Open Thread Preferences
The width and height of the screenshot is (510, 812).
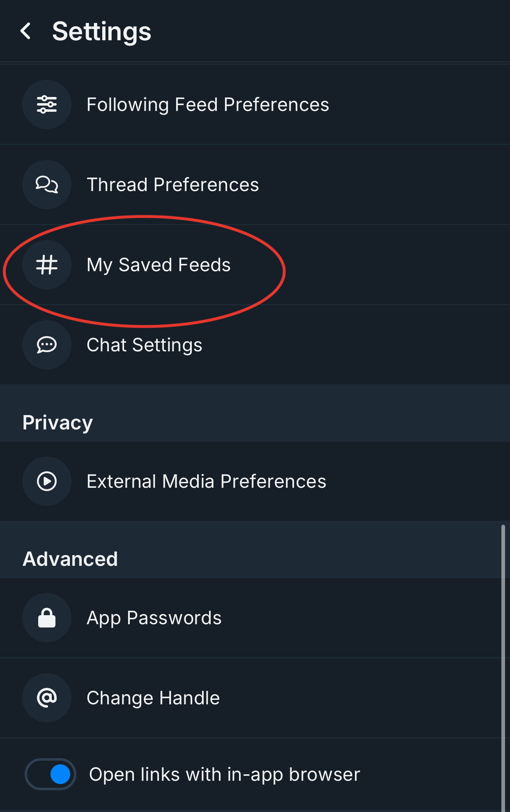(x=173, y=185)
